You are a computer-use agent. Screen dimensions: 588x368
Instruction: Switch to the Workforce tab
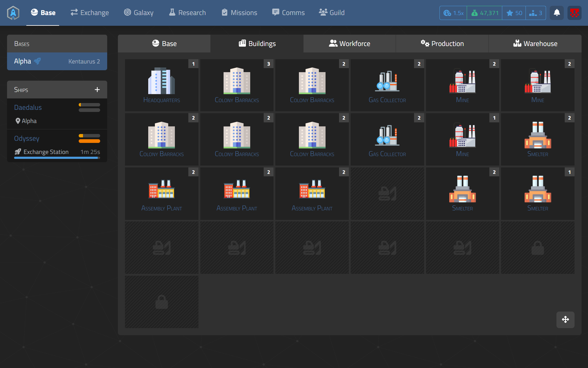click(x=349, y=44)
